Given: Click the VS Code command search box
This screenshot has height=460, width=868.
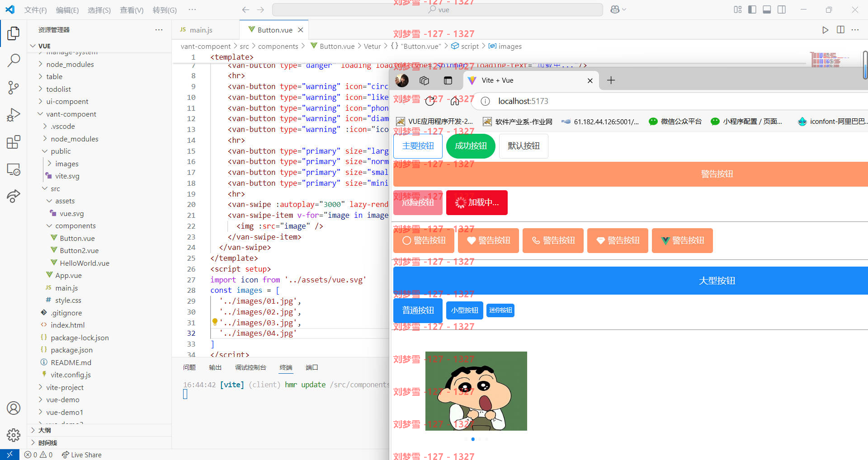Looking at the screenshot, I should pos(438,9).
